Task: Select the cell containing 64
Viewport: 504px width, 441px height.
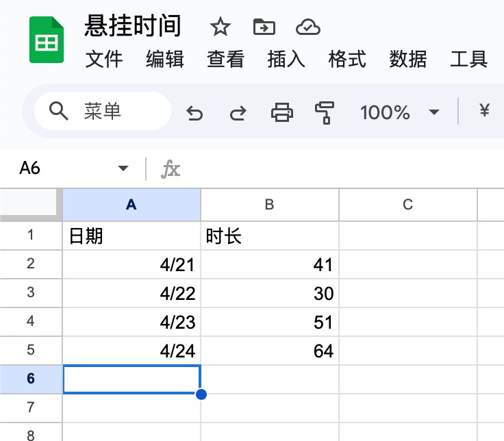Action: [x=270, y=351]
